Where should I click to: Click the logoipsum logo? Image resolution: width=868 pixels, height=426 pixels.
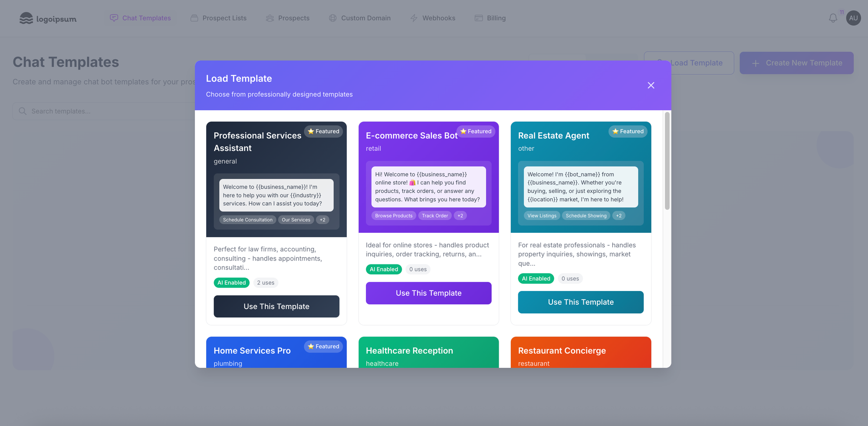coord(48,18)
